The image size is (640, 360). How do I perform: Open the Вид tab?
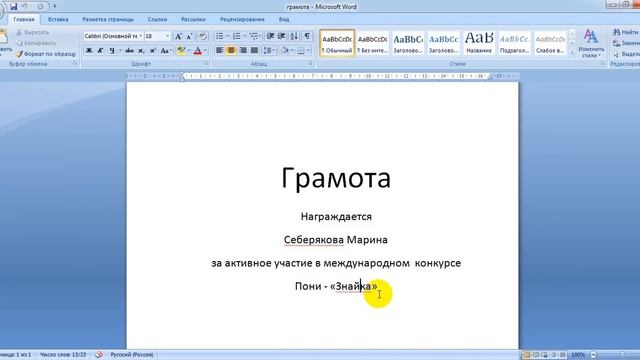284,20
